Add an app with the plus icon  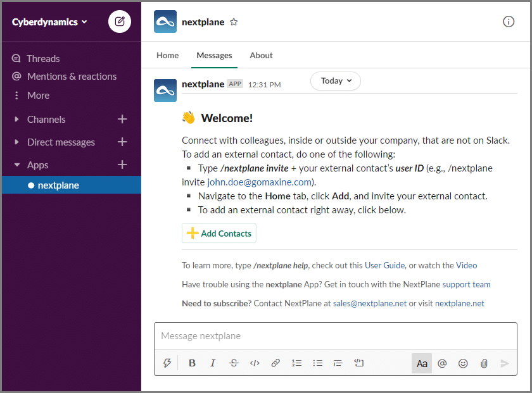click(122, 165)
